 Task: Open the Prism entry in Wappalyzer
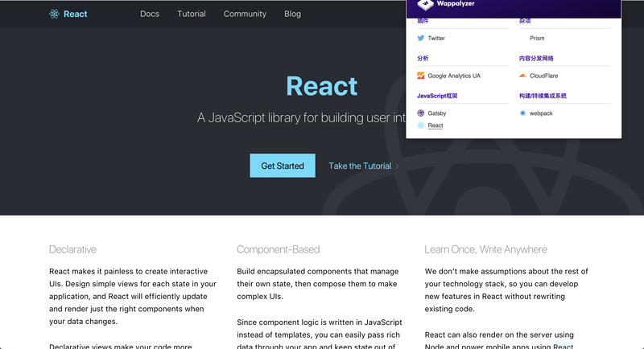pos(537,38)
